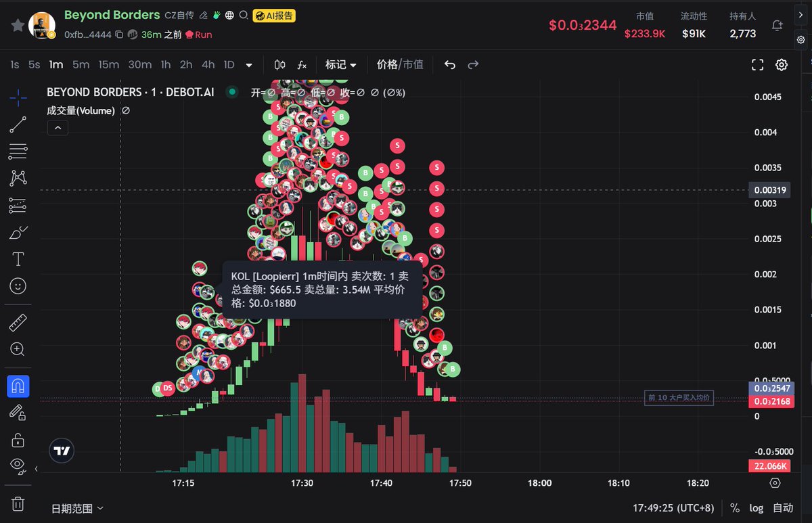Open the fx indicators menu
The image size is (812, 523).
(302, 65)
